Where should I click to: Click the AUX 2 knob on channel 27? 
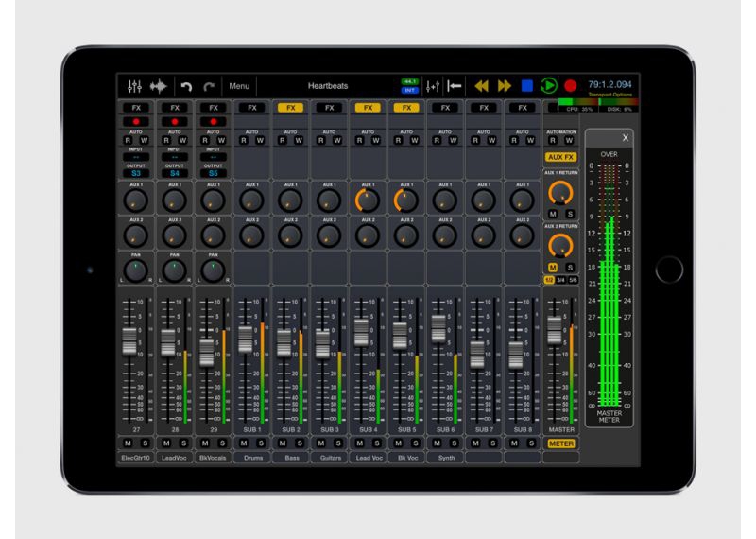pos(136,235)
